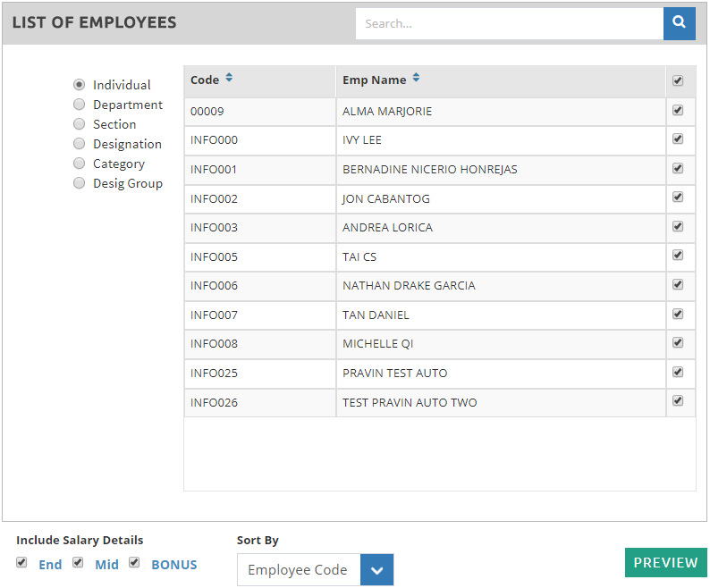Sort by Code column arrows icon
The width and height of the screenshot is (710, 588).
(229, 79)
